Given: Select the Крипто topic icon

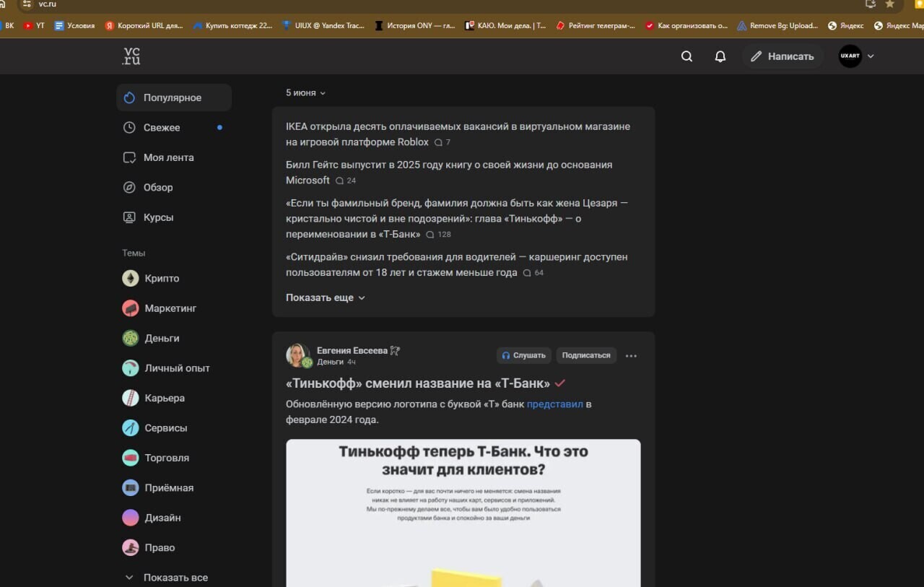Looking at the screenshot, I should pos(130,278).
